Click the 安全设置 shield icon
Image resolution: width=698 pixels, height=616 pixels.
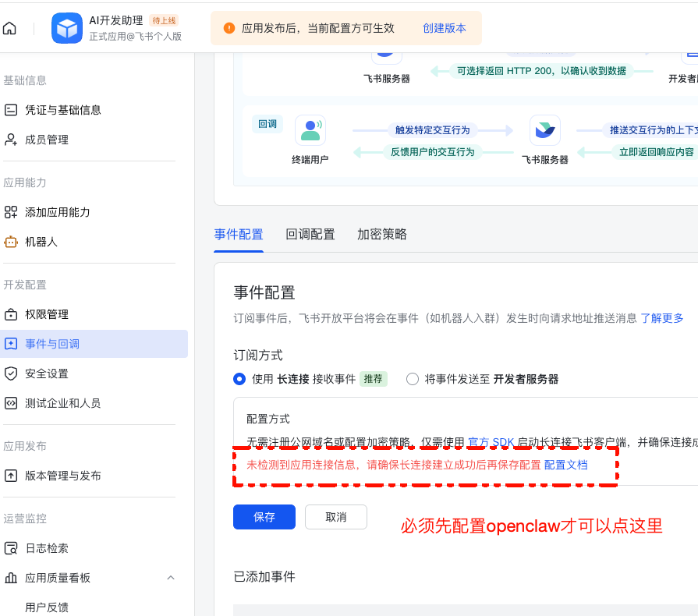click(x=11, y=373)
